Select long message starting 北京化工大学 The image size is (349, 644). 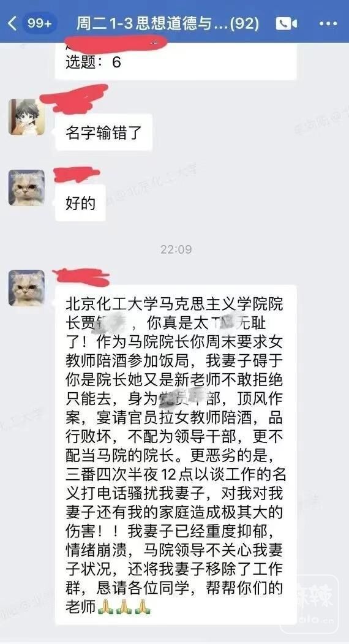pos(176,455)
